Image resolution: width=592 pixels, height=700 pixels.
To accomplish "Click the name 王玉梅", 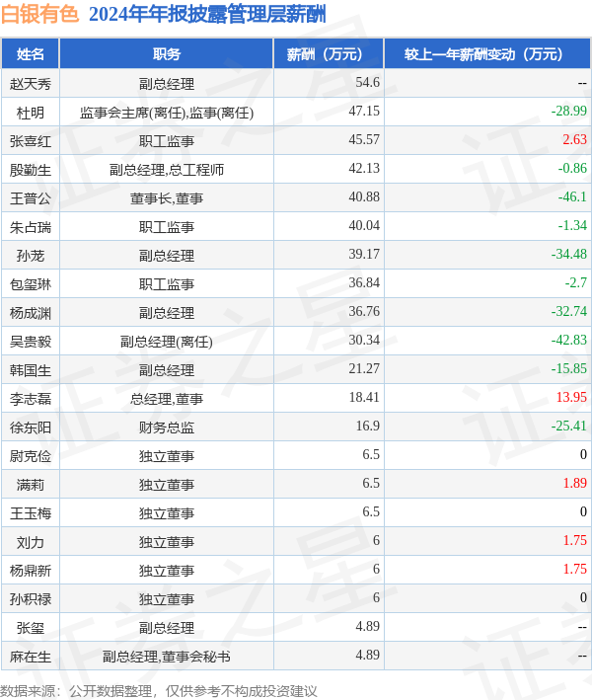I will 31,513.
